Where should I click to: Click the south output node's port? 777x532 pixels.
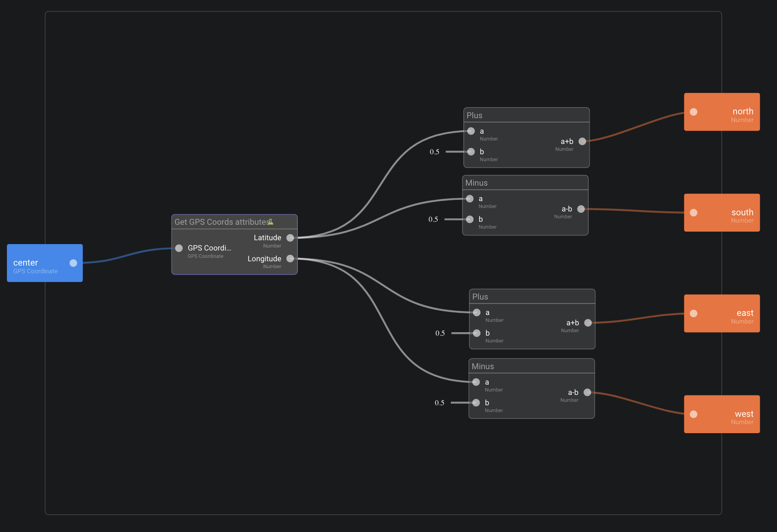pos(694,213)
